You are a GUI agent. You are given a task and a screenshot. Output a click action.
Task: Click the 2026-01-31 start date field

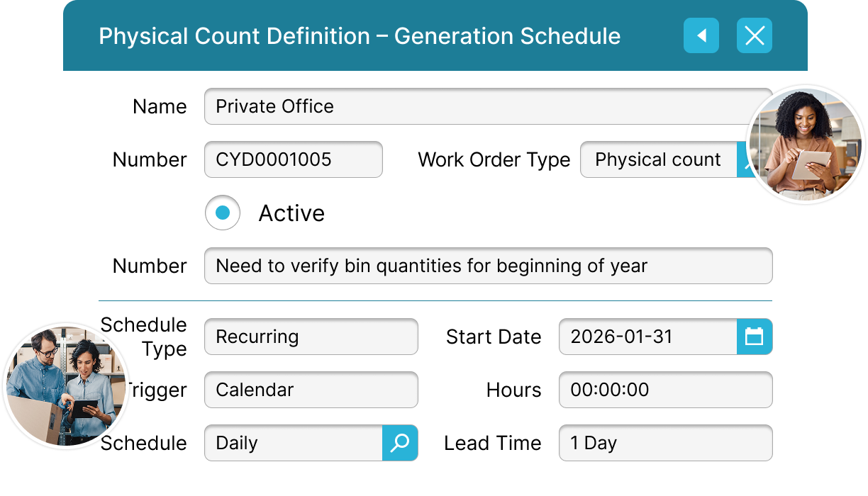[647, 337]
